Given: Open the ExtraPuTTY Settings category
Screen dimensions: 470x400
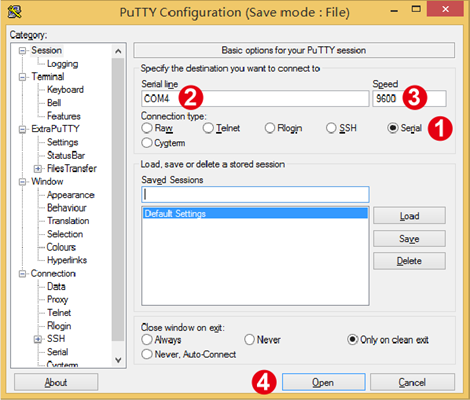Looking at the screenshot, I should point(63,142).
